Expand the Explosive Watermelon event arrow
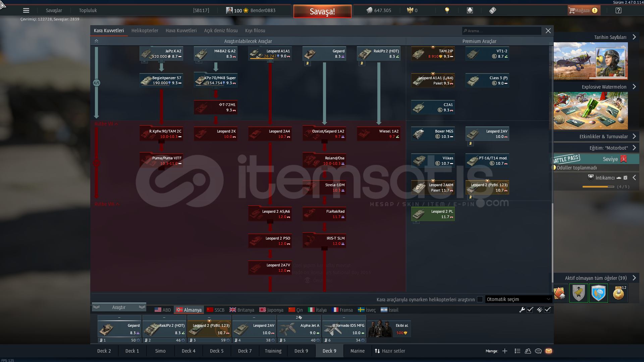 coord(634,87)
